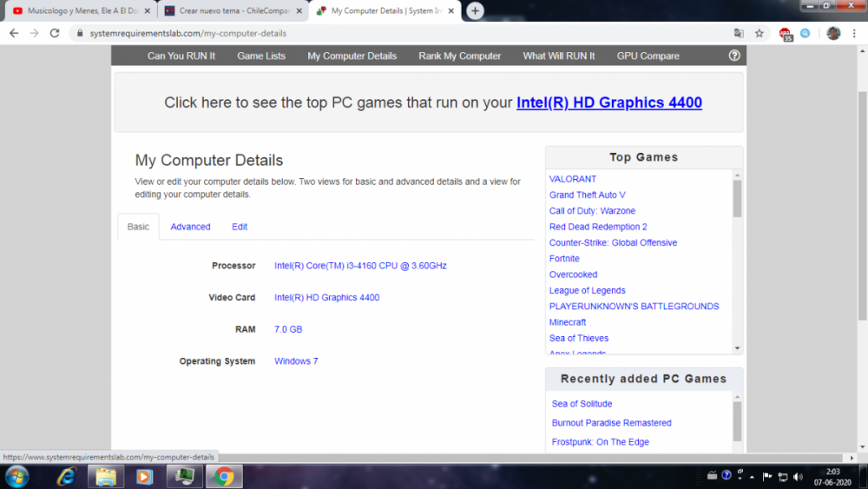Click the Top Games list scrollbar thumb

tap(737, 198)
